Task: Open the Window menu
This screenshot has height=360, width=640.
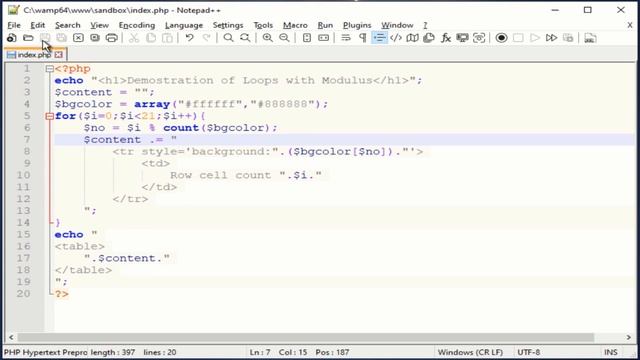Action: click(397, 25)
